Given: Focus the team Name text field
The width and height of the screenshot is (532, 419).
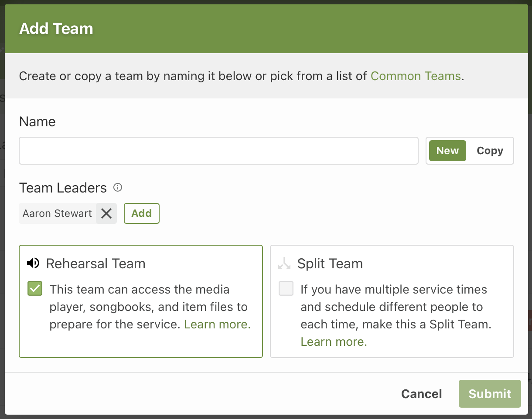Looking at the screenshot, I should coord(218,151).
